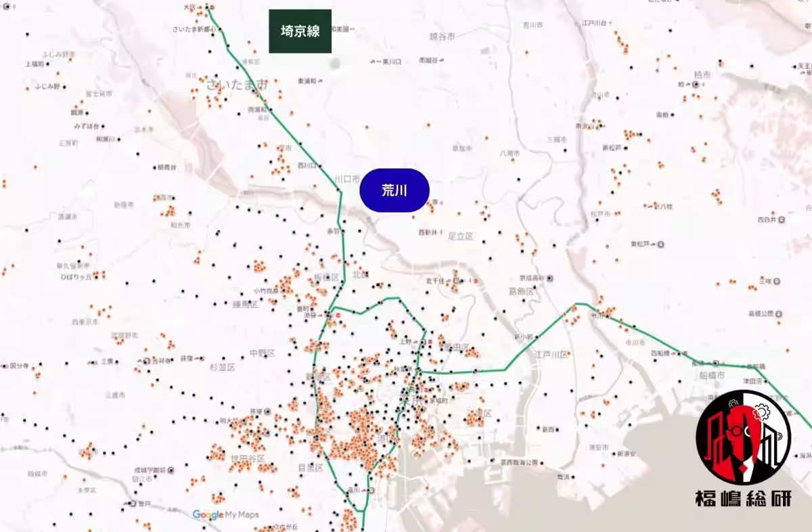The image size is (812, 532).
Task: Click the blue 荒川 label pill
Action: point(394,190)
